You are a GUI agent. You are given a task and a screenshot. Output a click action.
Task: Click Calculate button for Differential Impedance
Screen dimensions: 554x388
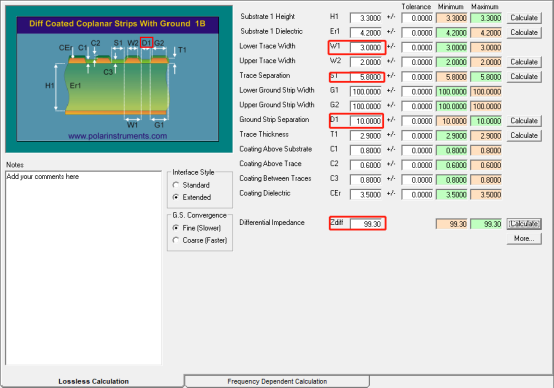tap(524, 224)
